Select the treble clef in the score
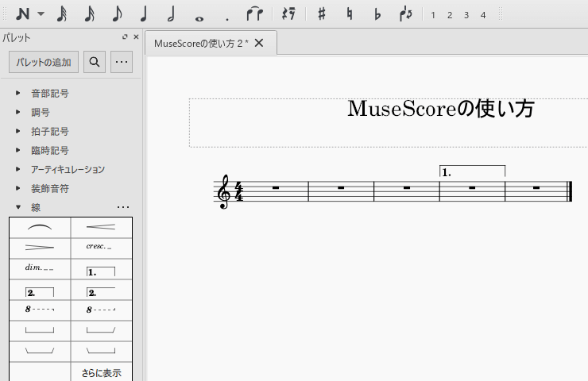Screen dimensions: 588x381 tap(224, 191)
